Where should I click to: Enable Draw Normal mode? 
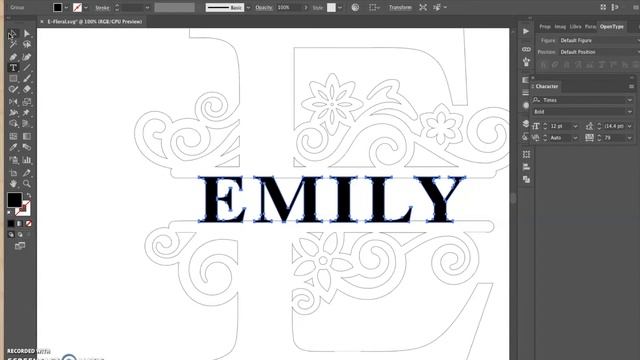pos(11,235)
